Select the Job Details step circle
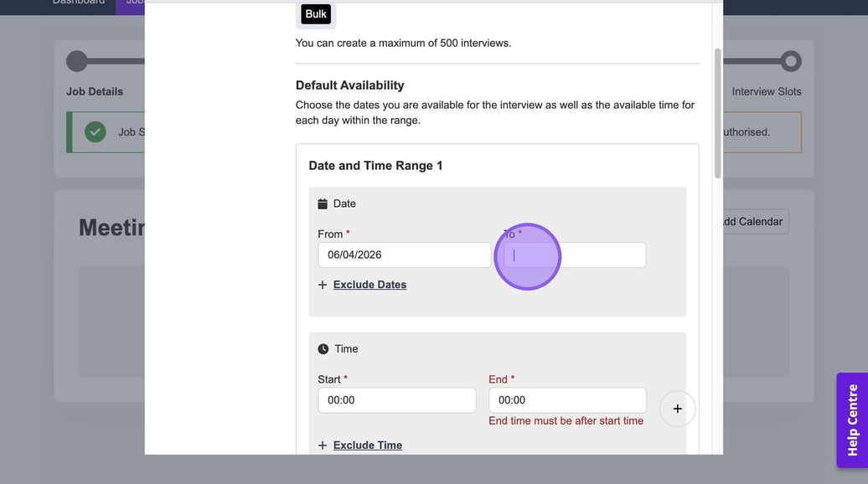 77,61
